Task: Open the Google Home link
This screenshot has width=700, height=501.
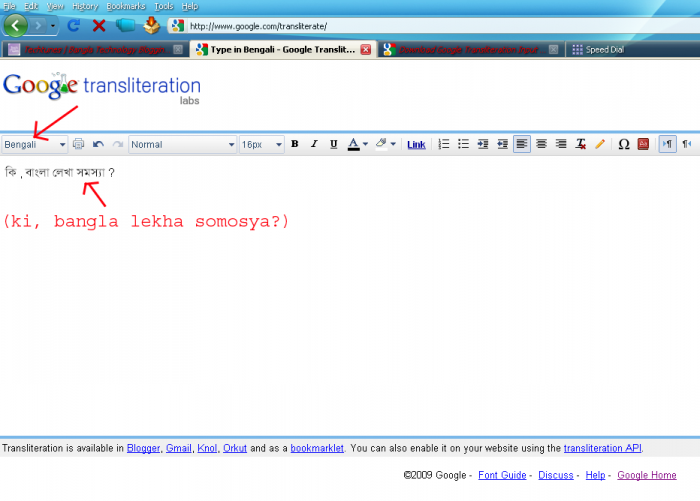Action: (647, 475)
